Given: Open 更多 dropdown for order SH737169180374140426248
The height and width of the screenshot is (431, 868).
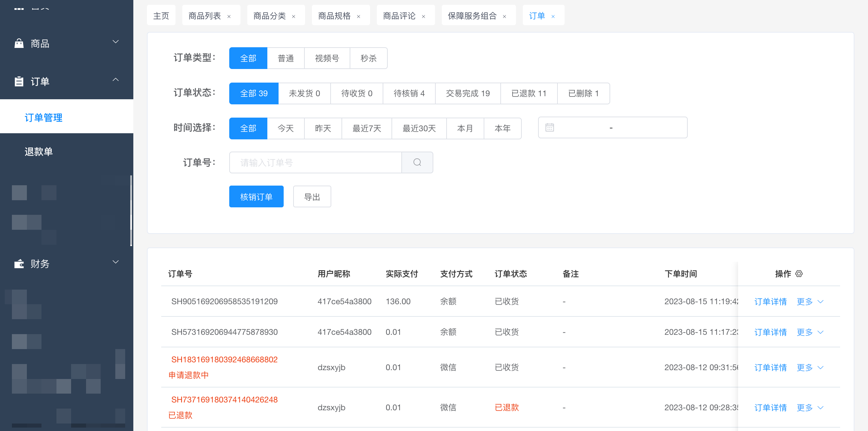Looking at the screenshot, I should point(810,408).
